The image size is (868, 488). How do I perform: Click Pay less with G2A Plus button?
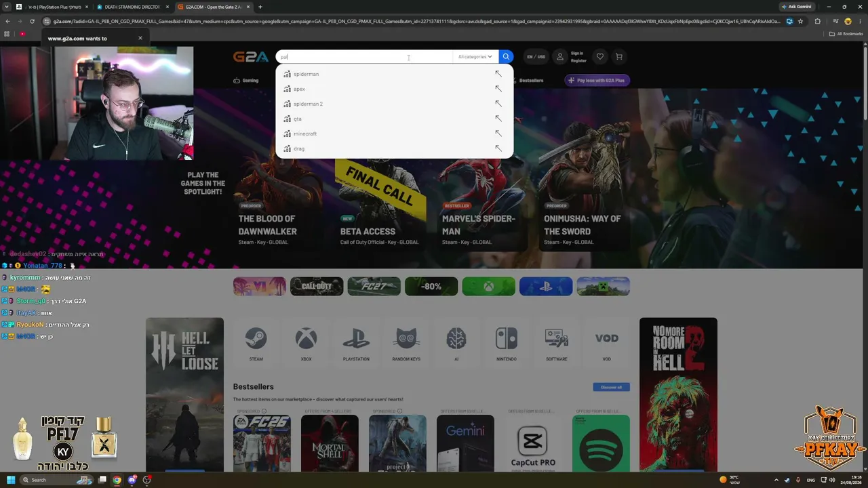(597, 80)
